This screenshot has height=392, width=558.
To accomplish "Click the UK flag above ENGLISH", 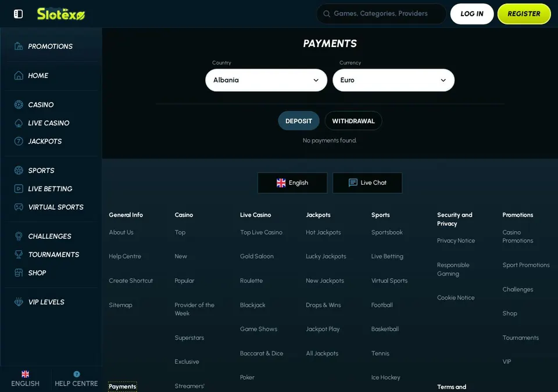I will (25, 374).
